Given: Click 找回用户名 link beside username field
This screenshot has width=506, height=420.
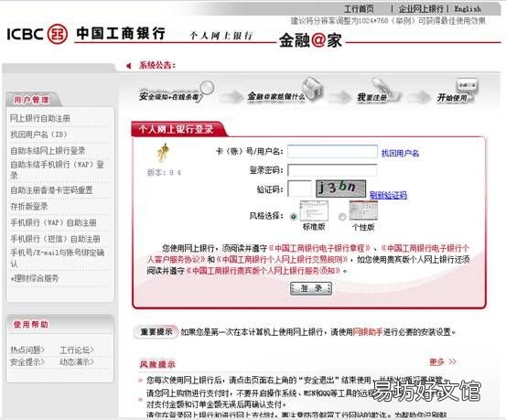Looking at the screenshot, I should coord(400,153).
